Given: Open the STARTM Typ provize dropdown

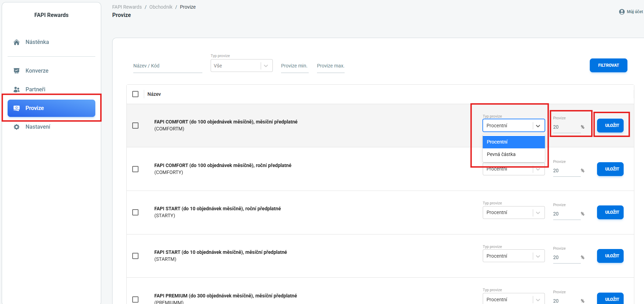Looking at the screenshot, I should click(x=514, y=256).
